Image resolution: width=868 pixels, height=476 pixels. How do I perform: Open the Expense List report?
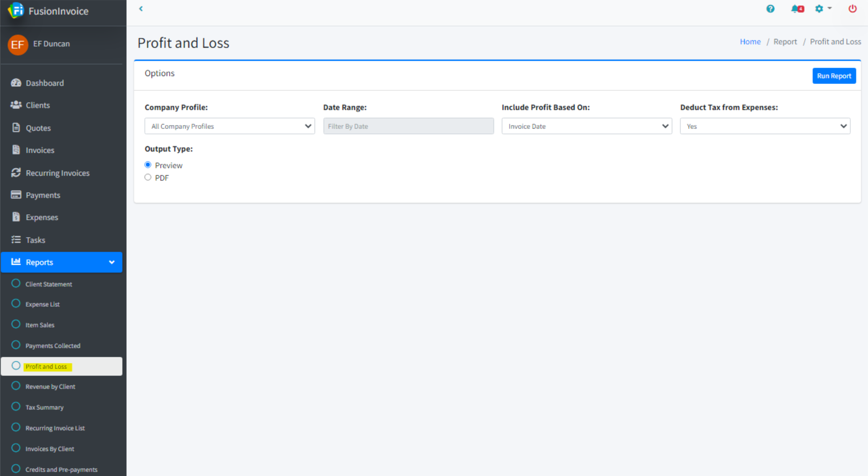pyautogui.click(x=43, y=304)
